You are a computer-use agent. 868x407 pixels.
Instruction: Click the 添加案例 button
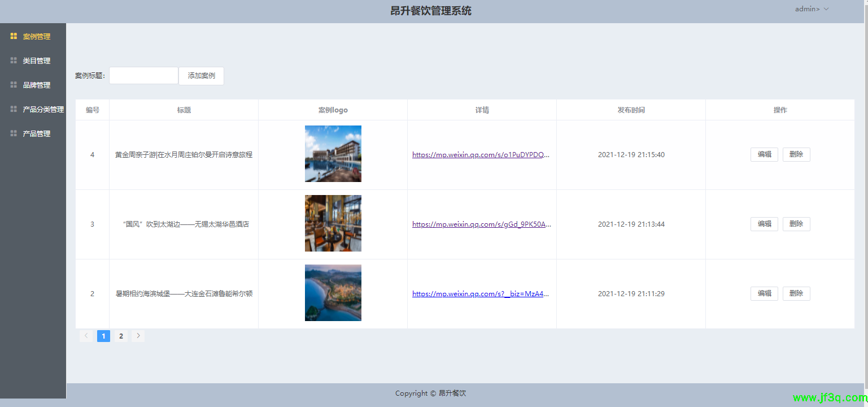pos(201,75)
